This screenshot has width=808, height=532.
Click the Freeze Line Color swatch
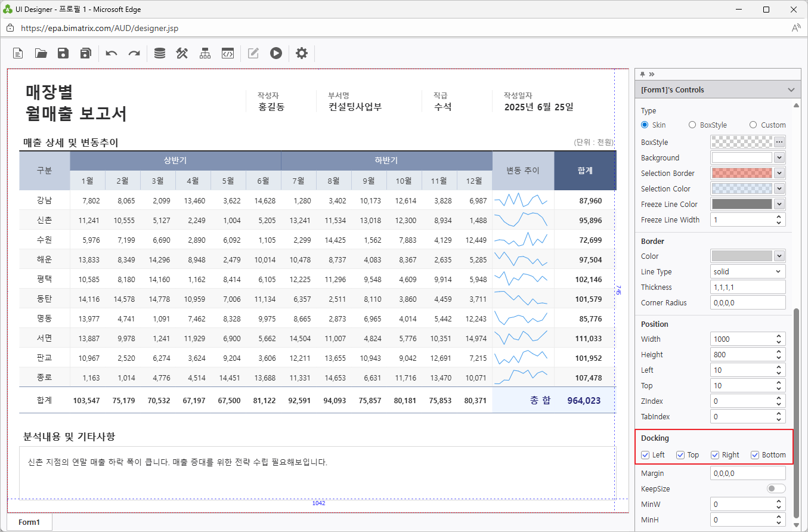pos(741,205)
